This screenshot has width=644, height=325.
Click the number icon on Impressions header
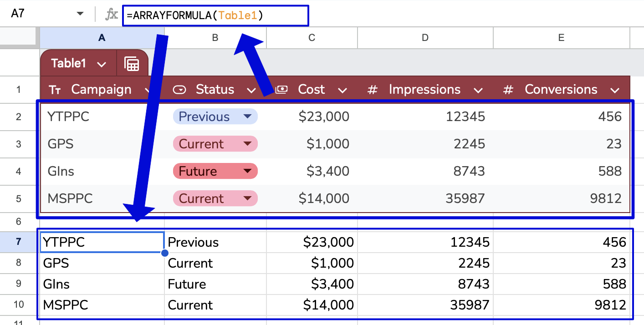click(373, 89)
